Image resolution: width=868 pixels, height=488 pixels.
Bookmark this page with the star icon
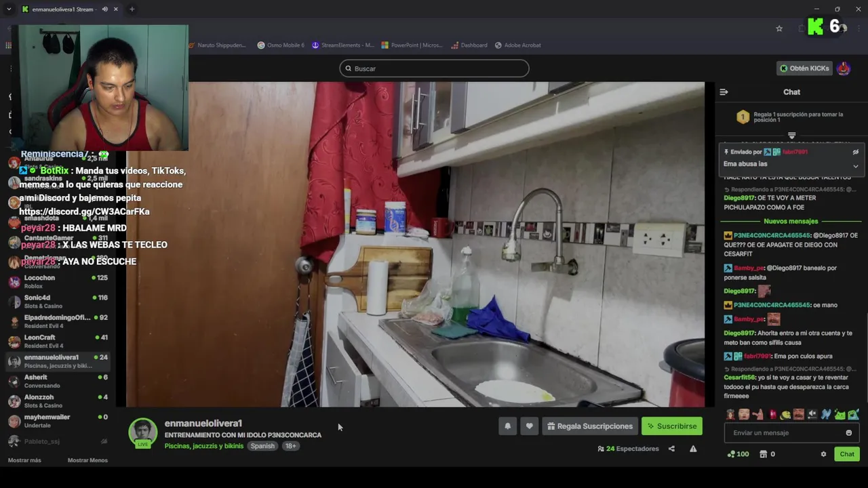779,28
